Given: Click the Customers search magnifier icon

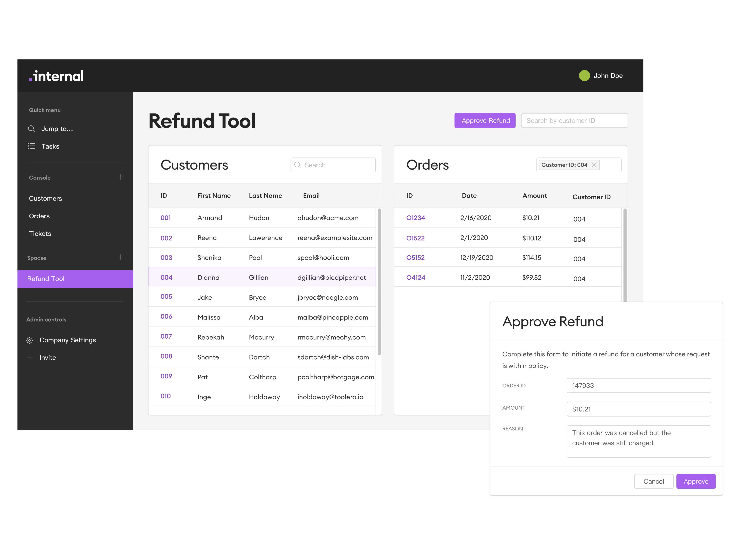Looking at the screenshot, I should (297, 165).
